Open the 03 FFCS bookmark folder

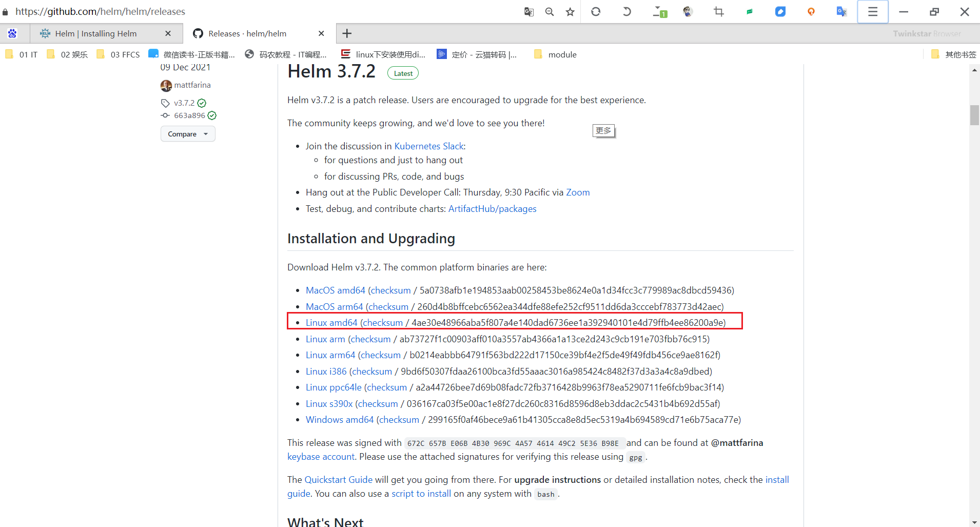118,54
